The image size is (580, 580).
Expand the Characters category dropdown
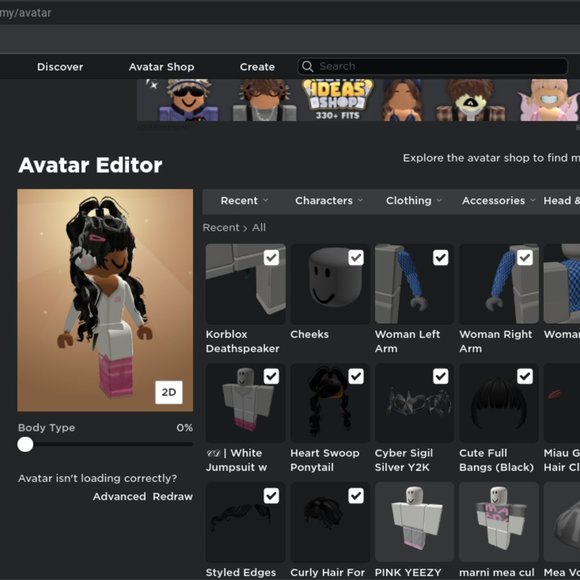329,200
